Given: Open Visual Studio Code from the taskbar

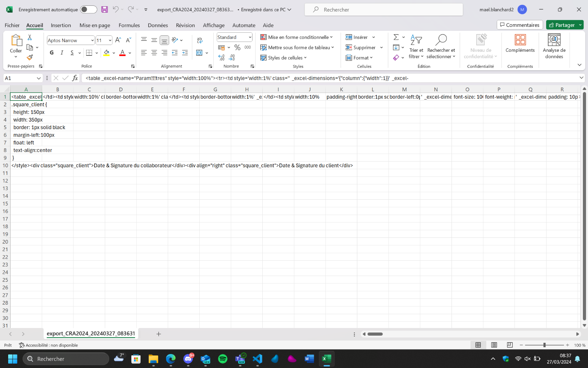Looking at the screenshot, I should (x=258, y=359).
